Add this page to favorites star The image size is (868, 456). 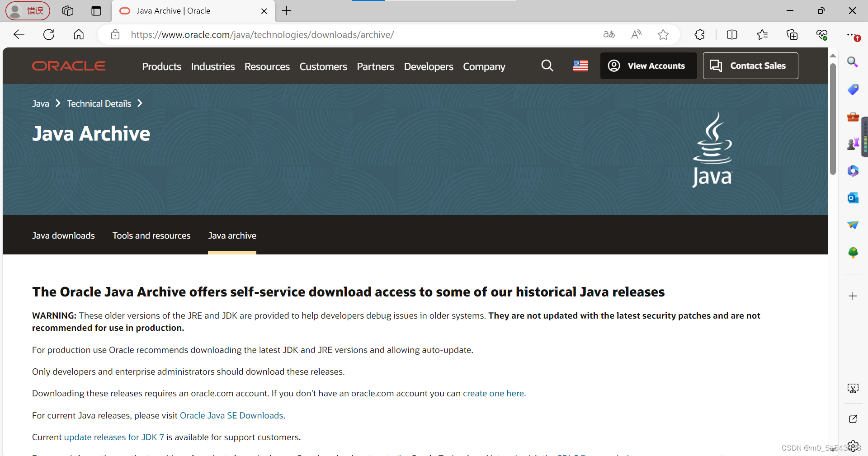(663, 34)
